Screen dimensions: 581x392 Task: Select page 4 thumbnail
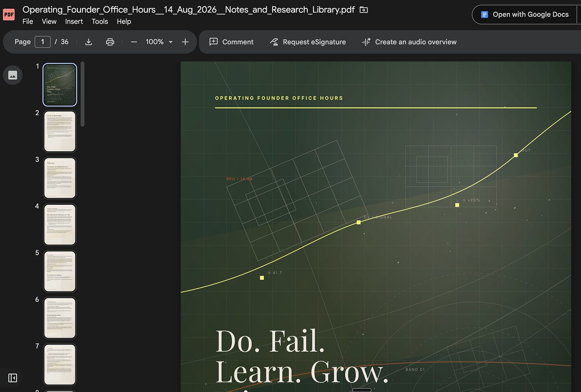click(60, 225)
